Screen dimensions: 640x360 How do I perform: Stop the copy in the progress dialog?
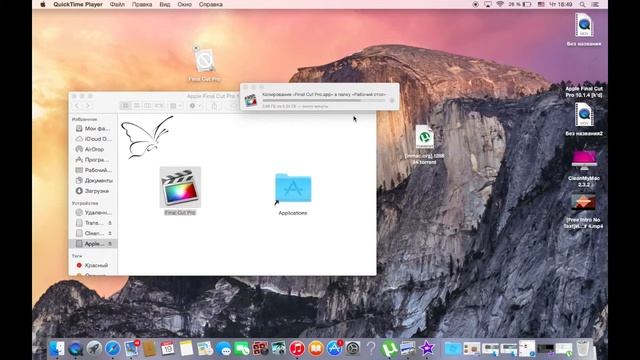392,100
